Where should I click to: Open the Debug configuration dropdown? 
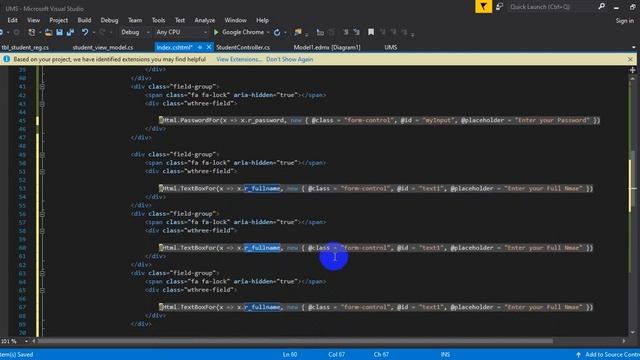coord(135,32)
